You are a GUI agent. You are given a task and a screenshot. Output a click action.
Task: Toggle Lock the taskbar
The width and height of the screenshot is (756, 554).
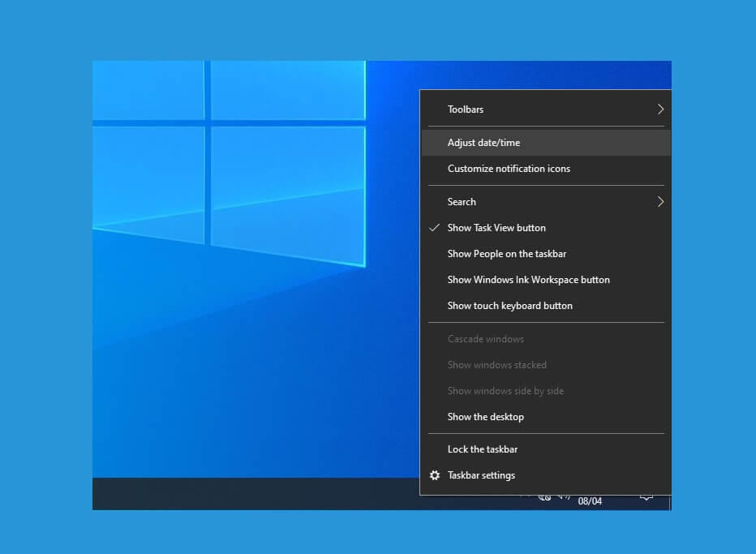[483, 449]
